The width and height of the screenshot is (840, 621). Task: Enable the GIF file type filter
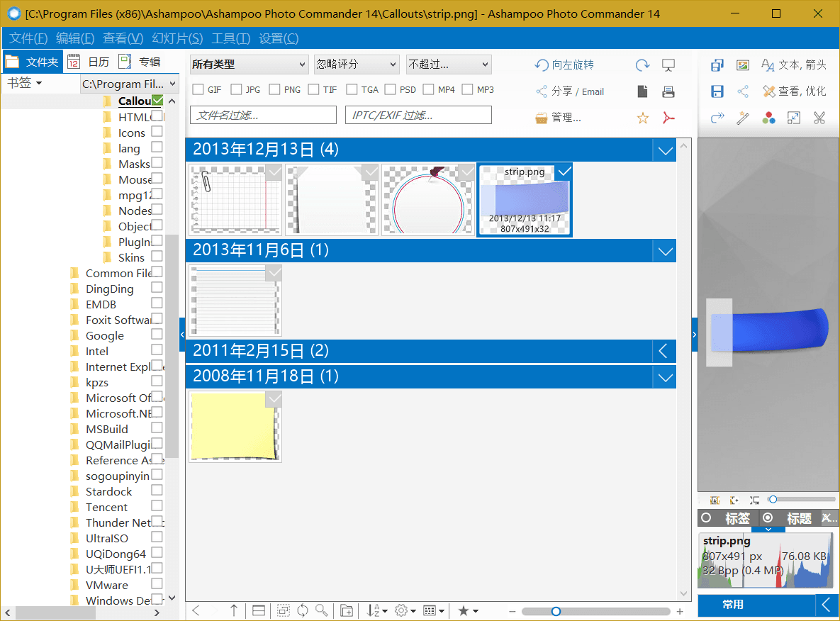[x=198, y=89]
